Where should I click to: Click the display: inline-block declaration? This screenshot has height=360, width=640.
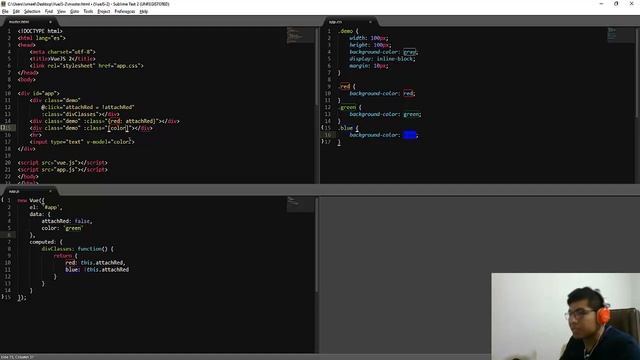382,59
